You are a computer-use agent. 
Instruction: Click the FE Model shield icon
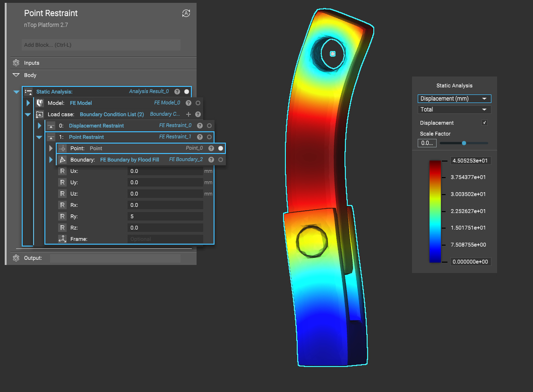click(40, 103)
